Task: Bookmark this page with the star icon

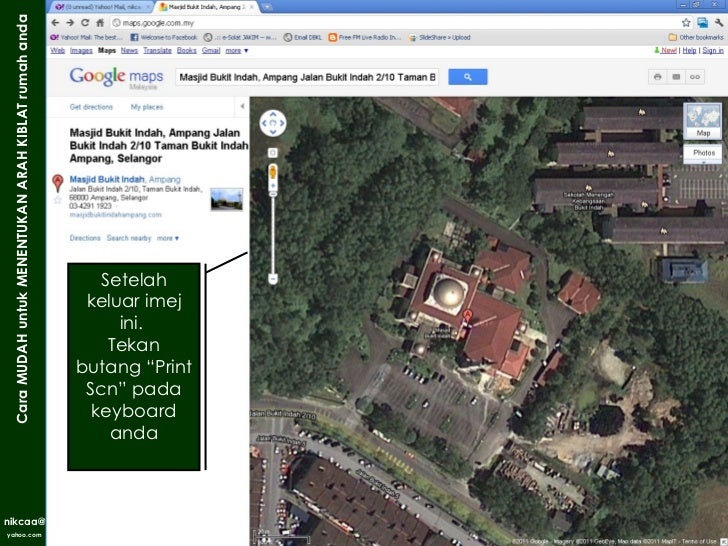Action: click(686, 23)
